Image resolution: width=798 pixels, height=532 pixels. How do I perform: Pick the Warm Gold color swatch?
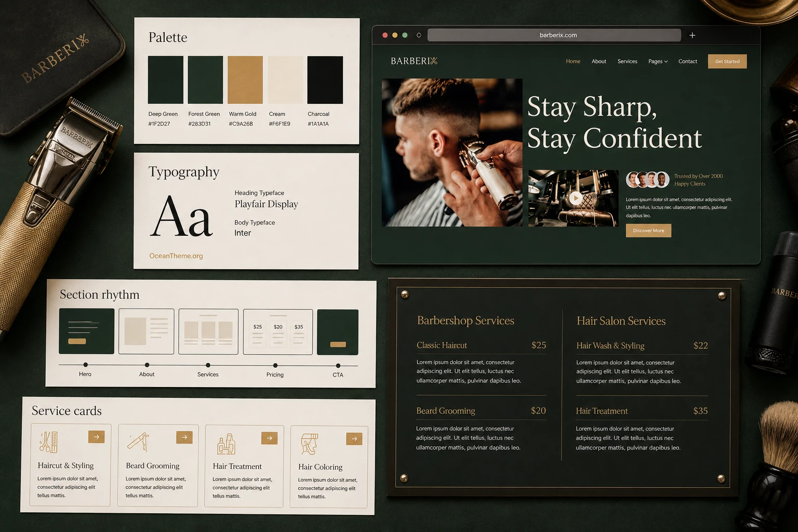click(x=245, y=80)
